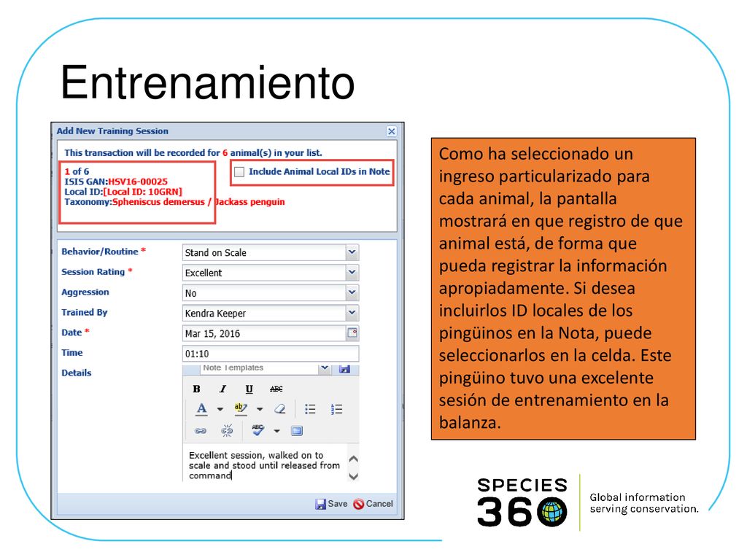Open the highlight color dropdown arrow

(260, 409)
